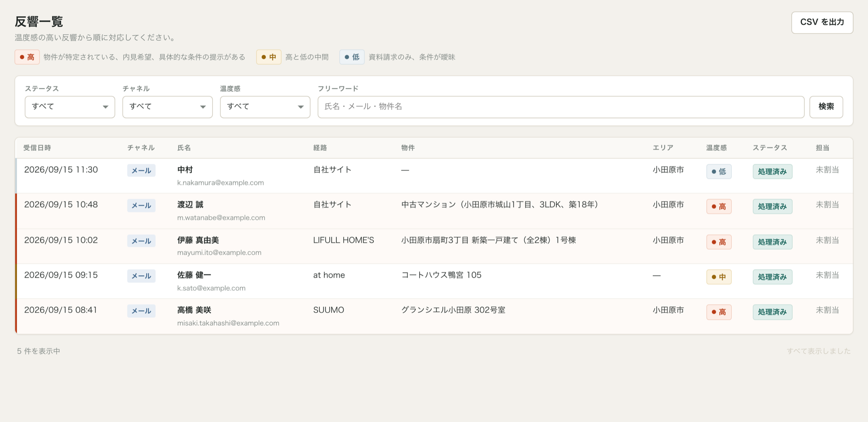Screen dimensions: 868x422
Task: Click the date 2026/09/15 11:30
Action: [x=61, y=170]
